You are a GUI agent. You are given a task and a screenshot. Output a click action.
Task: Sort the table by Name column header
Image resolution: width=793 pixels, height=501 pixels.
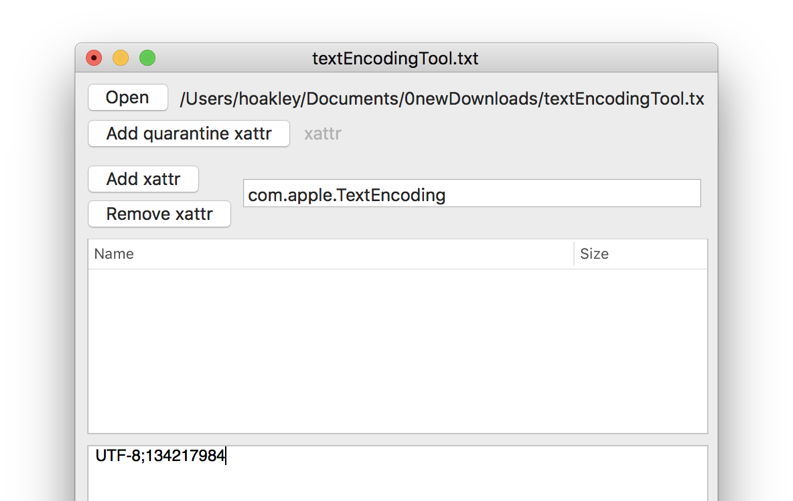click(330, 254)
